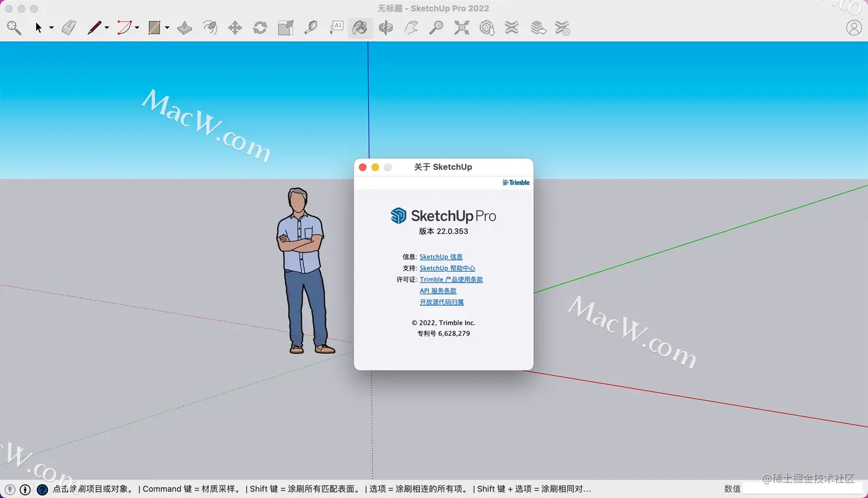Click the Trimble logo in About dialog
This screenshot has height=498, width=868.
(x=516, y=183)
